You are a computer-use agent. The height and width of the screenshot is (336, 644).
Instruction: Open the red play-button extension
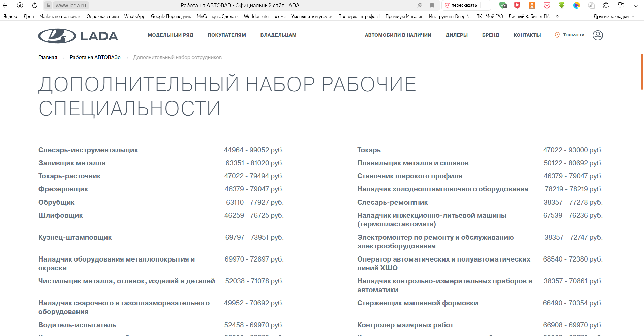click(517, 5)
